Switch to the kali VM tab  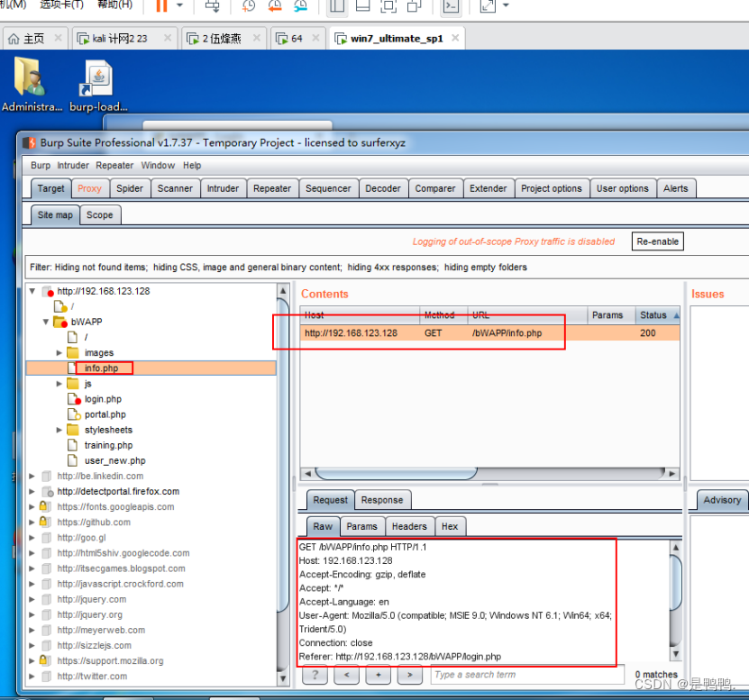124,39
